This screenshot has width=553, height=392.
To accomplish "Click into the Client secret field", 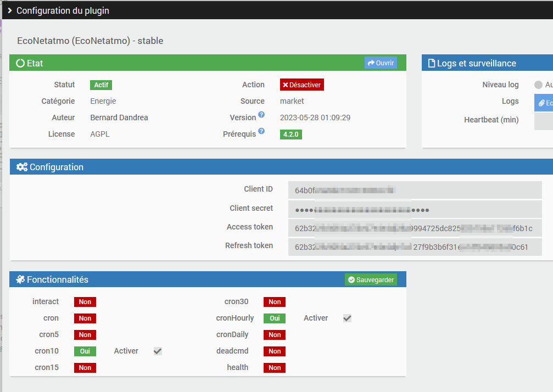I will point(415,210).
